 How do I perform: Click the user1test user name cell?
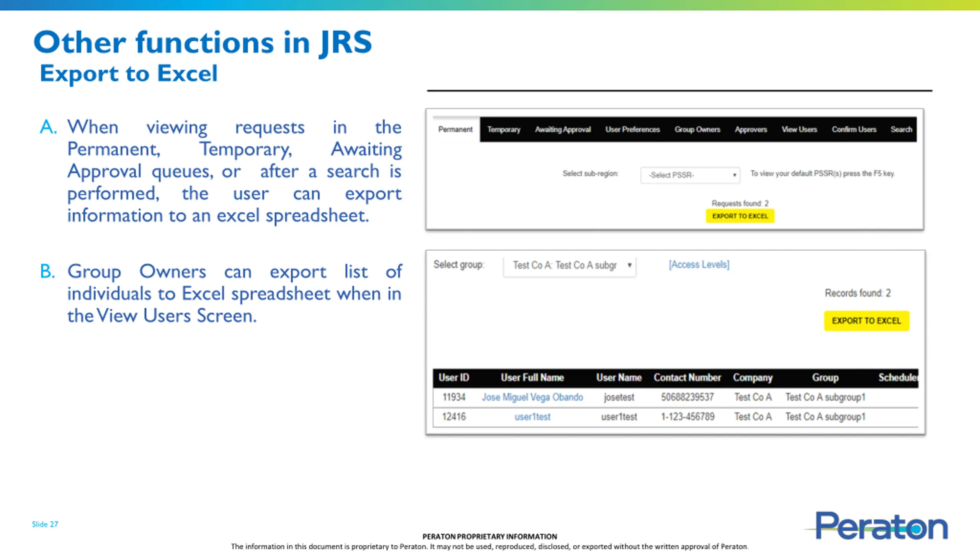coord(619,417)
